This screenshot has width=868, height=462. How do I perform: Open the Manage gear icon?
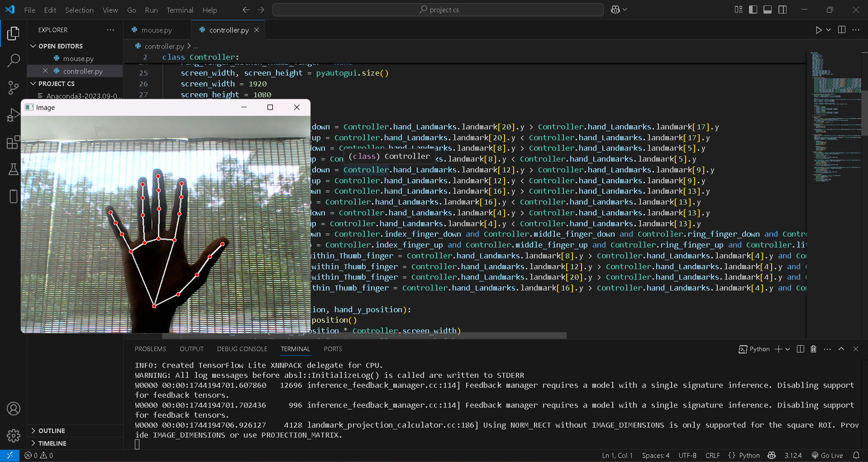tap(14, 436)
